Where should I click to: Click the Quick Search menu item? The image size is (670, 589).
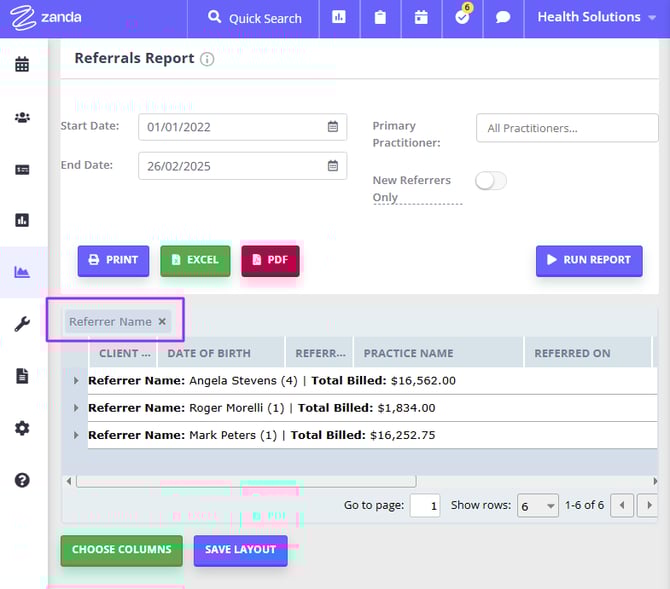pos(254,18)
